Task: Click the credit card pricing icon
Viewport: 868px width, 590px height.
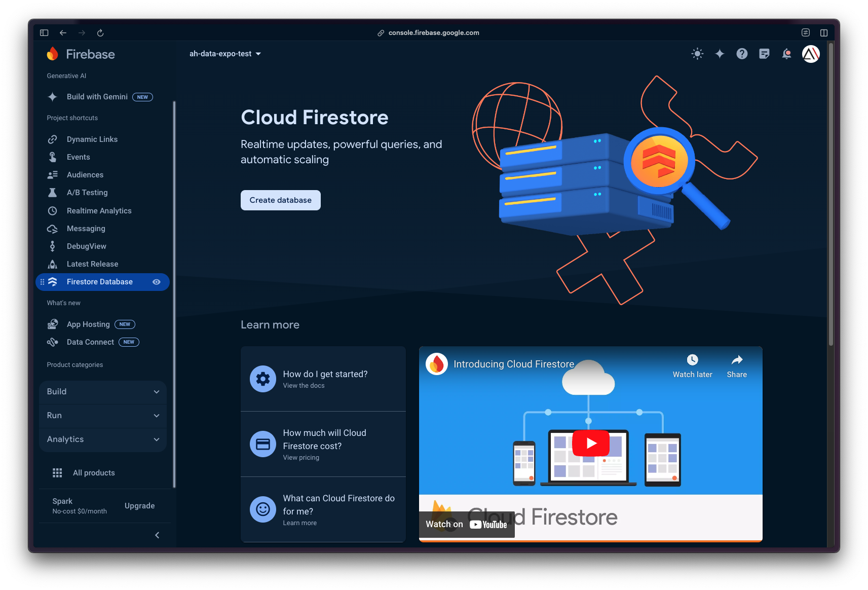Action: (263, 444)
